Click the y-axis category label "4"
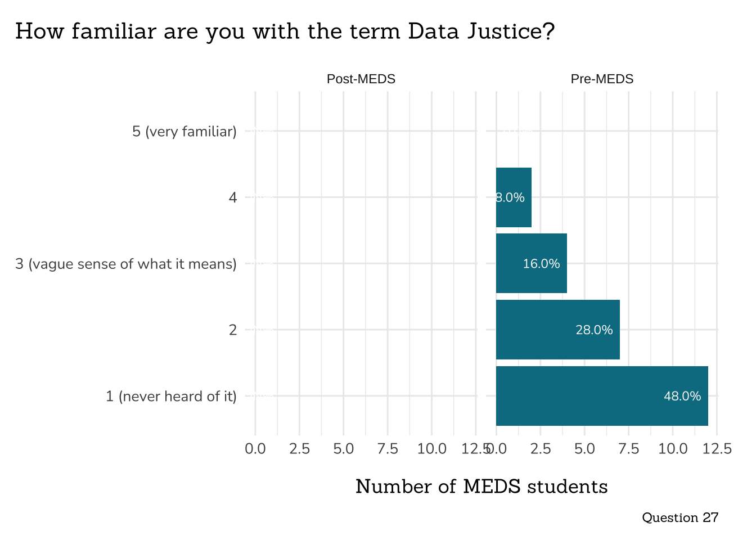Viewport: 756px width, 540px height. (233, 197)
